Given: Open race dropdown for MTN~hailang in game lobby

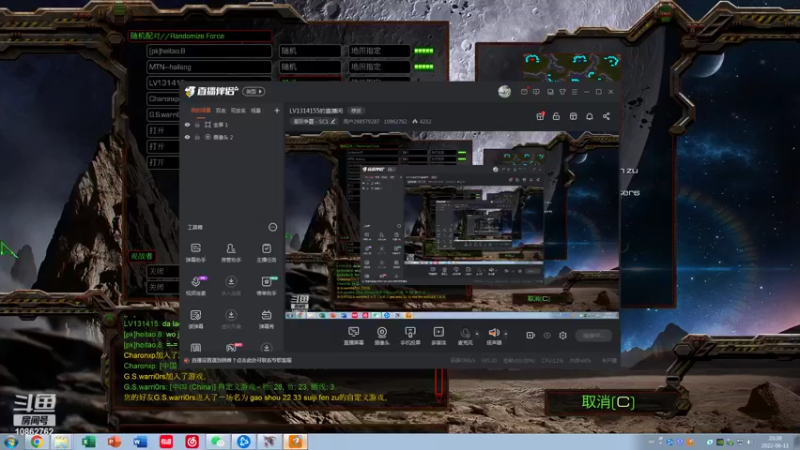Looking at the screenshot, I should [310, 67].
